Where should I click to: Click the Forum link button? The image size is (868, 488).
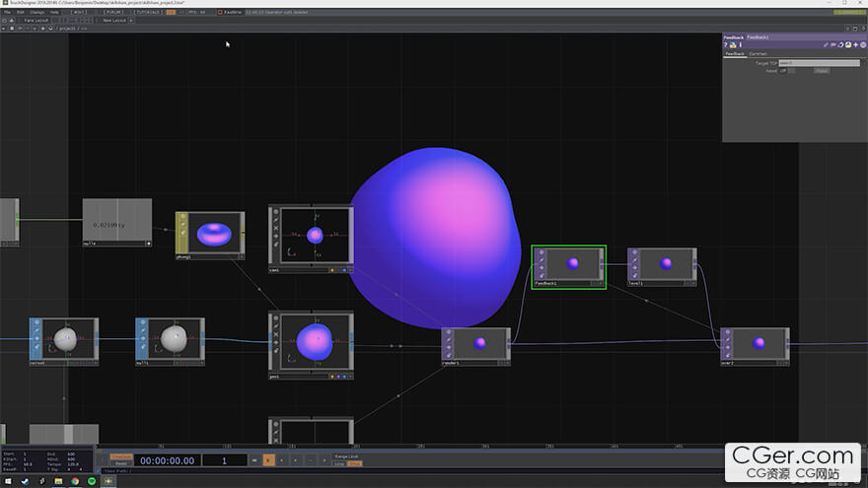coord(114,12)
